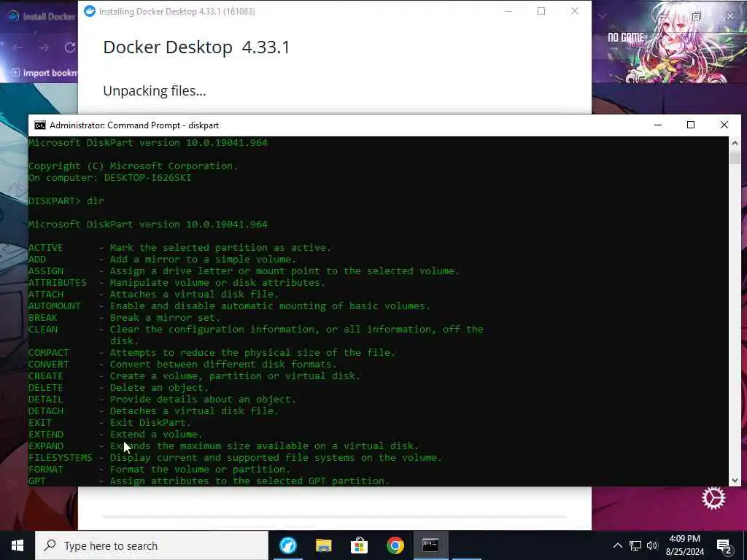Close the diskpart Command Prompt window
This screenshot has width=747, height=560.
tap(724, 125)
